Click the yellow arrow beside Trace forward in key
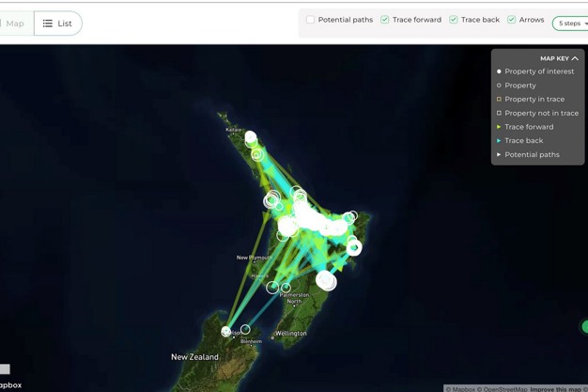The height and width of the screenshot is (392, 588). coord(499,127)
